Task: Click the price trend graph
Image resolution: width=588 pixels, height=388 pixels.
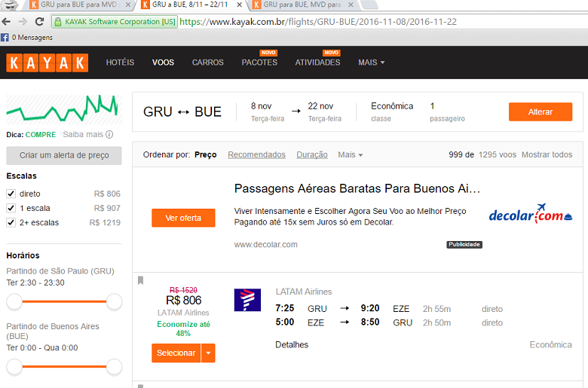Action: pos(64,109)
